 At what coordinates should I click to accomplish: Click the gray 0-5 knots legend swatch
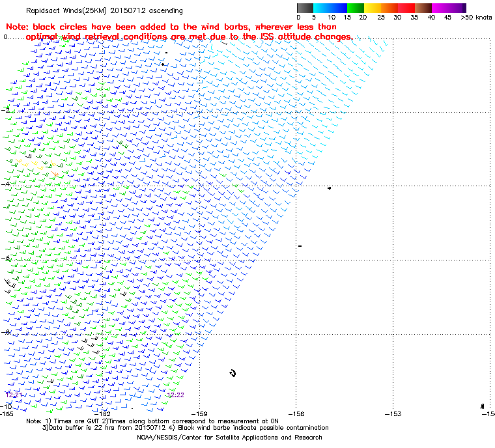pyautogui.click(x=305, y=8)
